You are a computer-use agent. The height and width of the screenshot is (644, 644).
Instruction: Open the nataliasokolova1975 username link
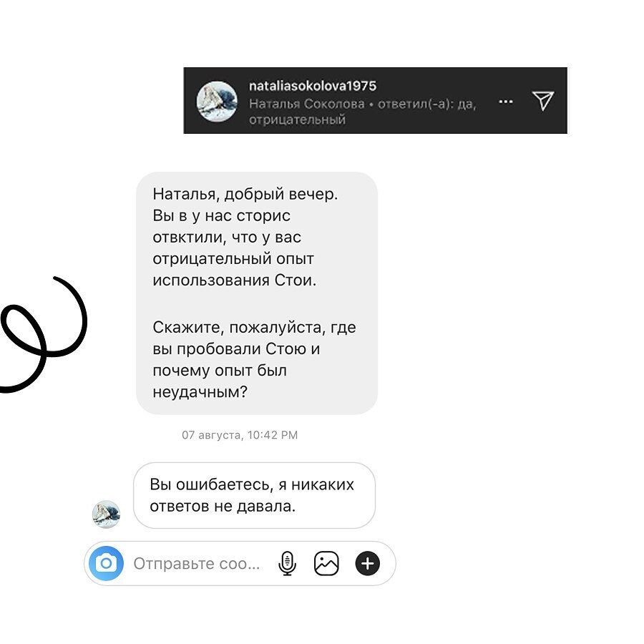coord(313,86)
